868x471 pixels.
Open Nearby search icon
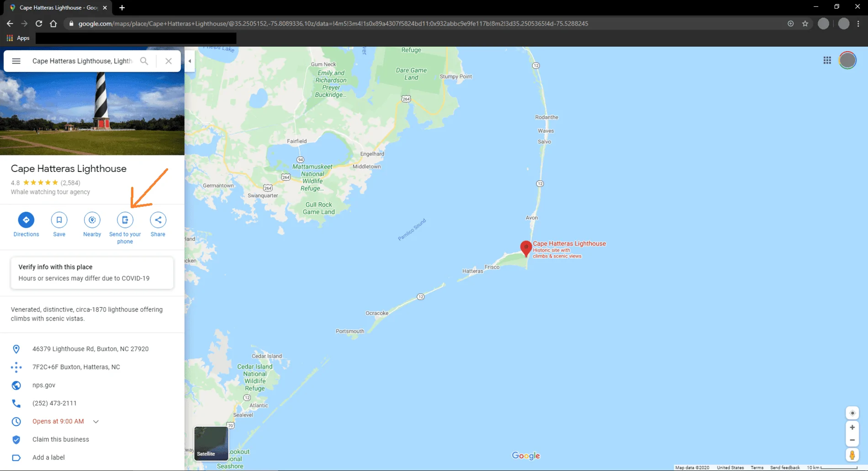92,220
